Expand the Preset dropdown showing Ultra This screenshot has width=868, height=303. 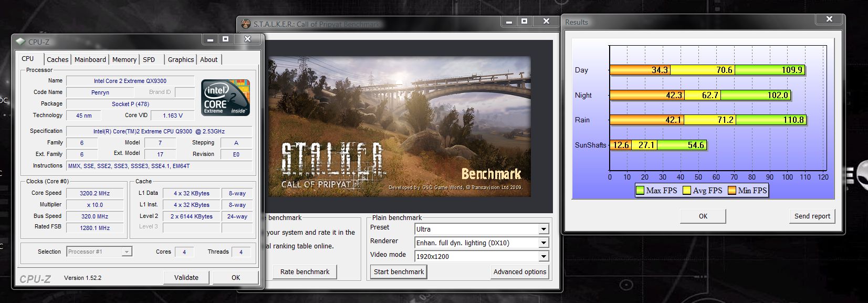[544, 229]
